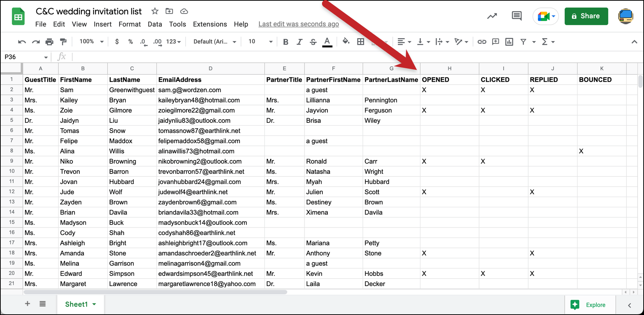The width and height of the screenshot is (644, 315).
Task: Move document using the folder icon
Action: click(169, 11)
